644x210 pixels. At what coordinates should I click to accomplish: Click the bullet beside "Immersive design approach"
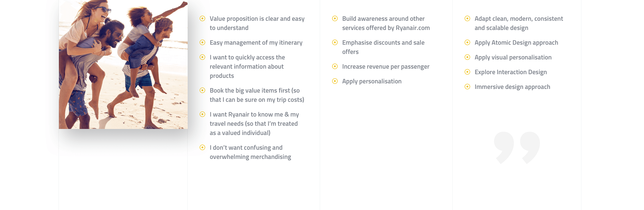467,87
